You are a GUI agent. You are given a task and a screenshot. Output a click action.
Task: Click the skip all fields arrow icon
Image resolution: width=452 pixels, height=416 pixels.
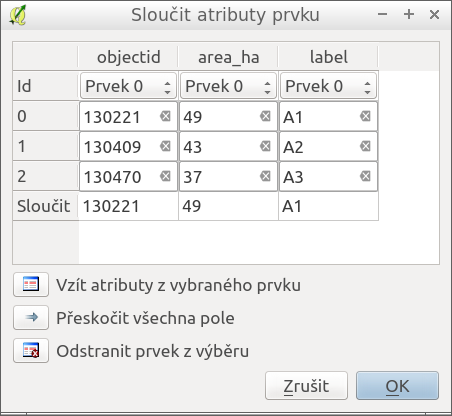[31, 317]
